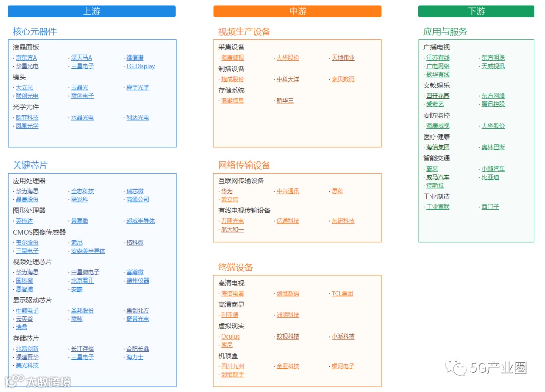Open the 四川九洲 link under 机顶盒
This screenshot has width=545, height=392.
click(x=232, y=366)
